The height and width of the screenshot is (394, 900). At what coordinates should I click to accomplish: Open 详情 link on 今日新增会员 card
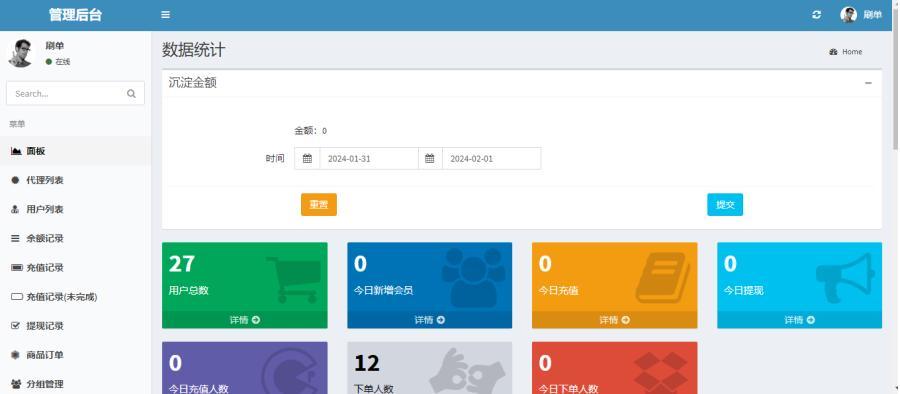click(x=429, y=320)
